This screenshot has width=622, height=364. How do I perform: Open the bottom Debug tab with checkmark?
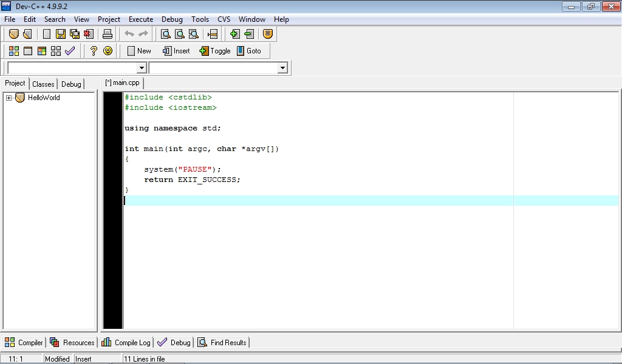174,343
